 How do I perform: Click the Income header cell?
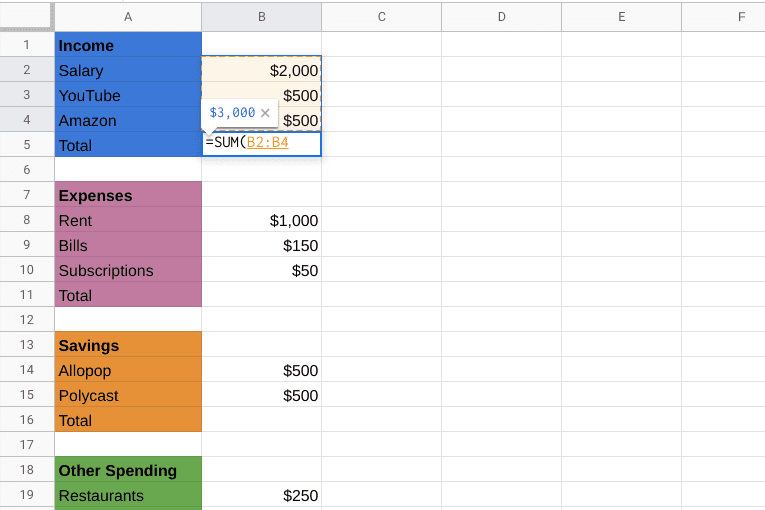tap(128, 45)
